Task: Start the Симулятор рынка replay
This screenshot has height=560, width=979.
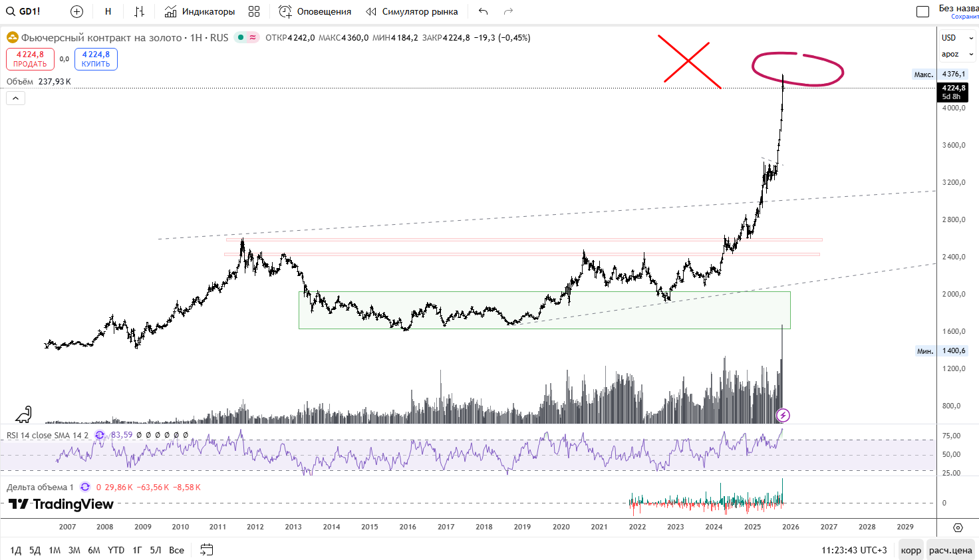Action: 412,11
